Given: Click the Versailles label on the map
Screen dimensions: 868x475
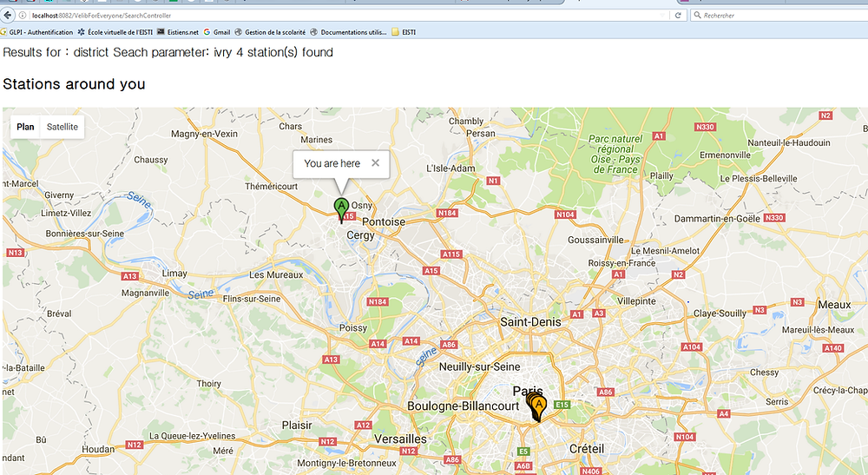Looking at the screenshot, I should tap(400, 439).
